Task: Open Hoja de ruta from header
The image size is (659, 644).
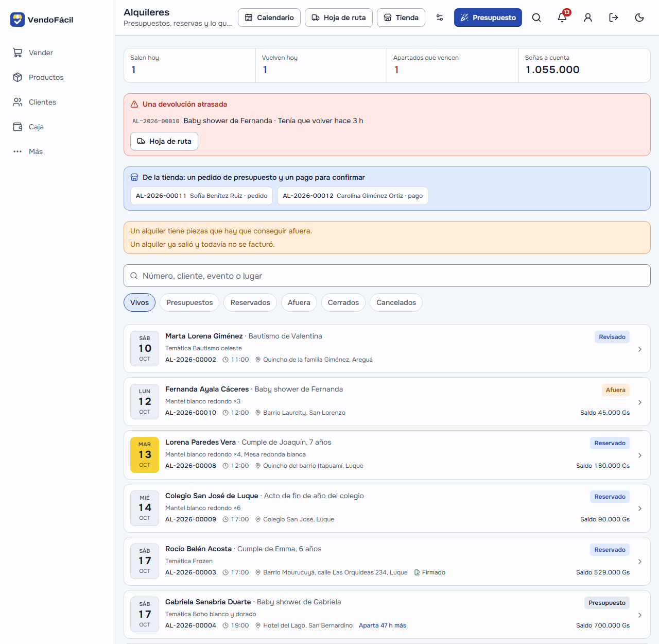Action: 339,18
